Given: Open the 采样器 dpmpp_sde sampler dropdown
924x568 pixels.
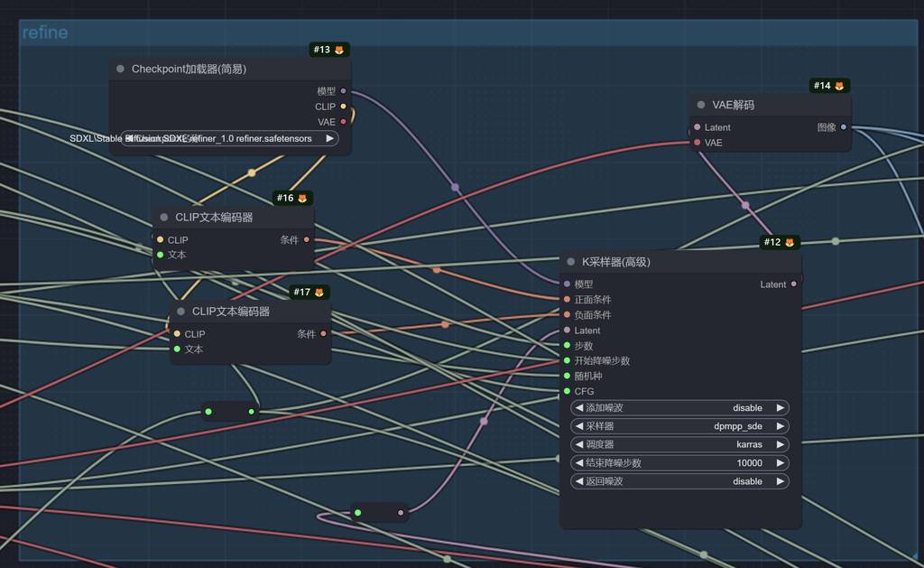Looking at the screenshot, I should click(x=679, y=426).
